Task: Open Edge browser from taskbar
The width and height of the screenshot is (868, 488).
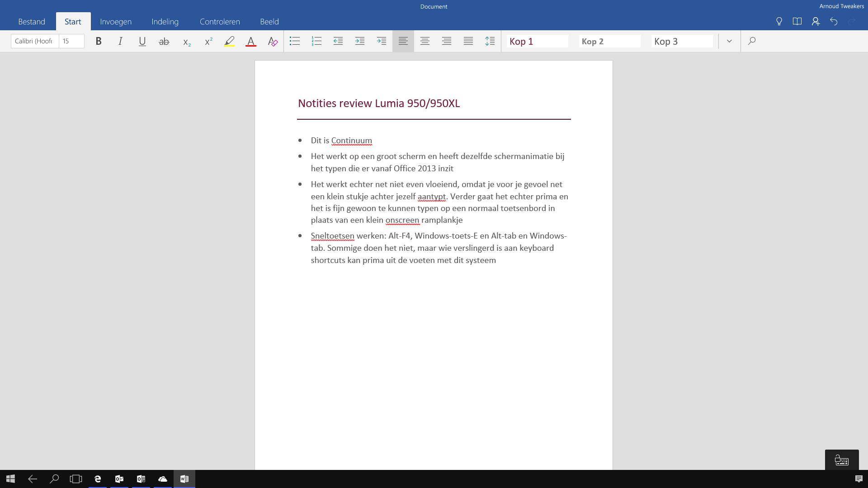Action: point(98,479)
